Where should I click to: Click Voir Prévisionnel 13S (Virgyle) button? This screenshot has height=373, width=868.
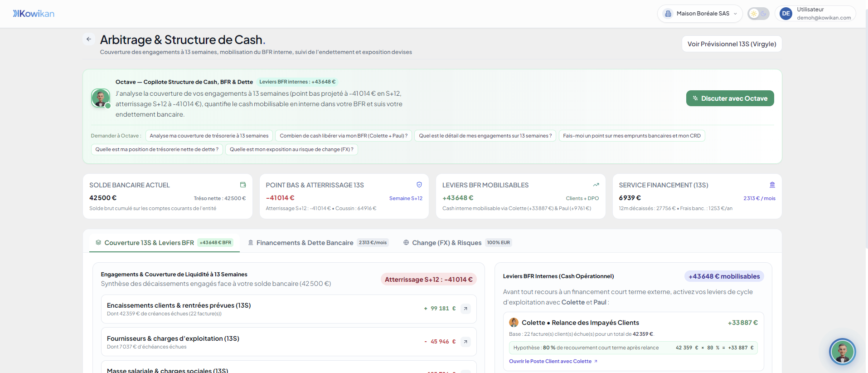732,44
